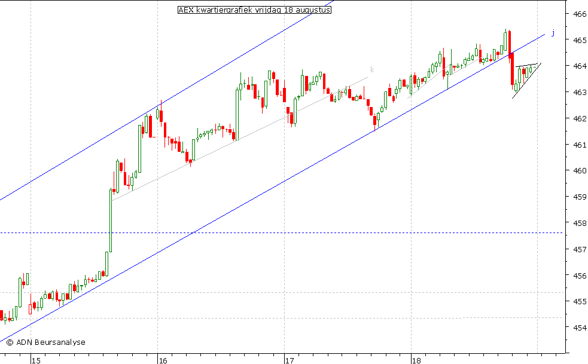This screenshot has width=588, height=364.
Task: Click the grey 'k' trendline label
Action: pos(372,70)
